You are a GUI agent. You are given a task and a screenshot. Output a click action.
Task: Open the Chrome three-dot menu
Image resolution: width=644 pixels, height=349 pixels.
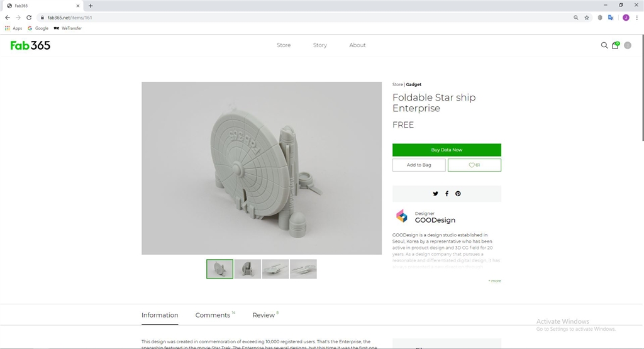pos(637,18)
